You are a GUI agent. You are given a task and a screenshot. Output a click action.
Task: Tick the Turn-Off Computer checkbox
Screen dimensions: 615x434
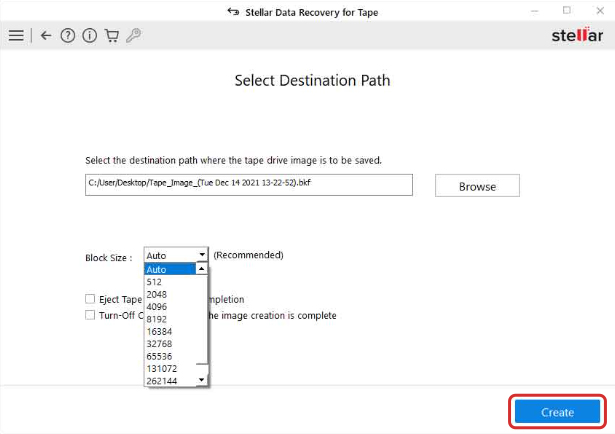point(90,315)
